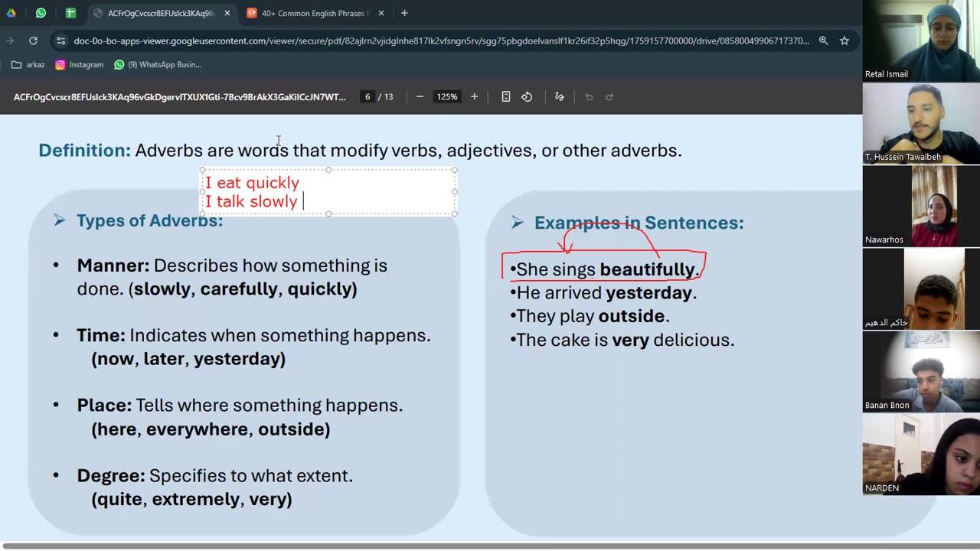Reload the current page
This screenshot has width=980, height=551.
click(x=33, y=41)
